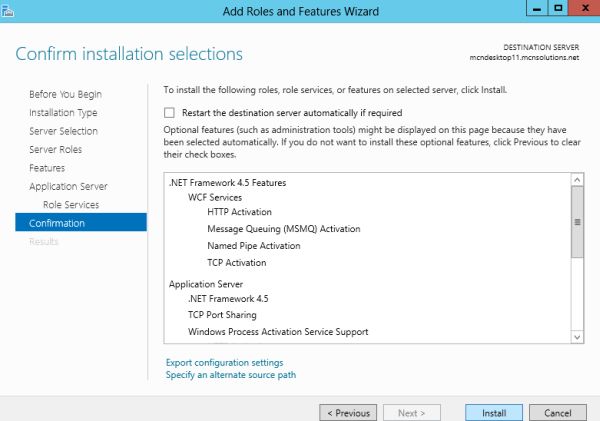Open Export configuration settings link
Viewport: 600px width, 421px height.
[x=224, y=362]
